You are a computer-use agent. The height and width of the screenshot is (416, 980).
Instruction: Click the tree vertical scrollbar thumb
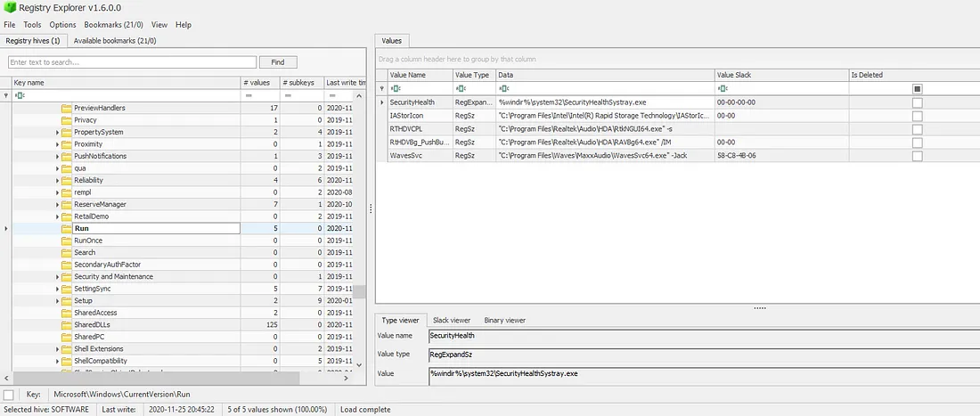pyautogui.click(x=359, y=291)
